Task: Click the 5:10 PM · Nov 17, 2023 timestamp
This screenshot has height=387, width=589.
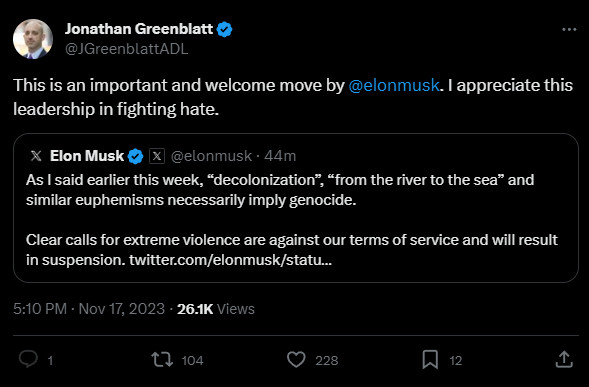Action: [89, 309]
